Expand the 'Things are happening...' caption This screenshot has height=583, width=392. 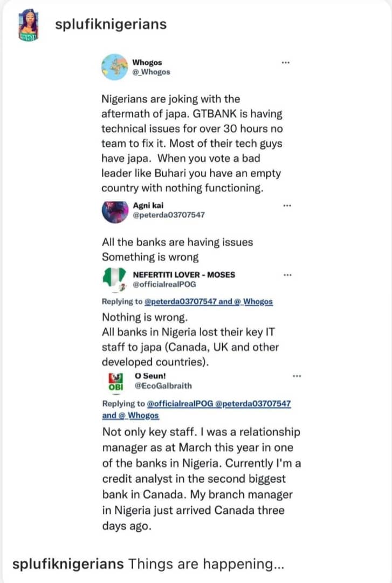[x=206, y=564]
